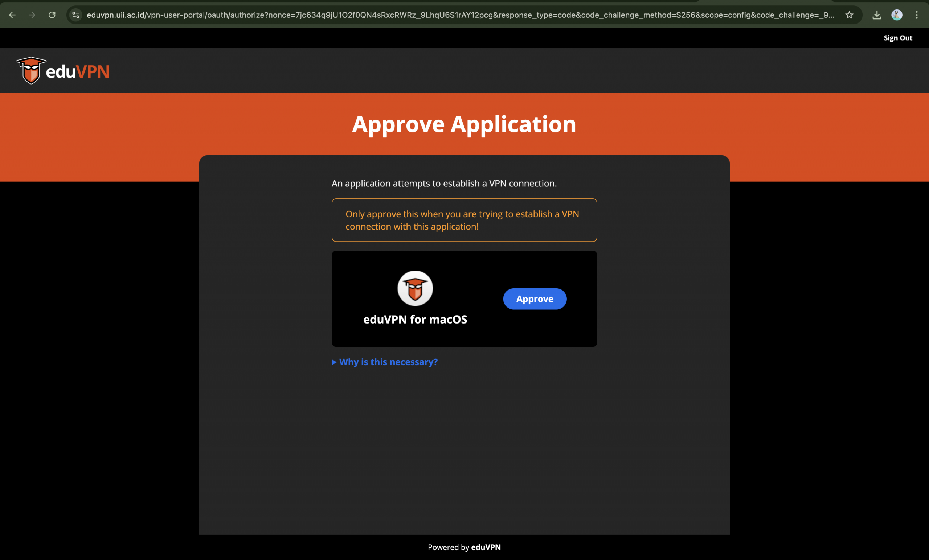This screenshot has height=560, width=929.
Task: Expand 'Why is this necessary?' section
Action: click(388, 362)
